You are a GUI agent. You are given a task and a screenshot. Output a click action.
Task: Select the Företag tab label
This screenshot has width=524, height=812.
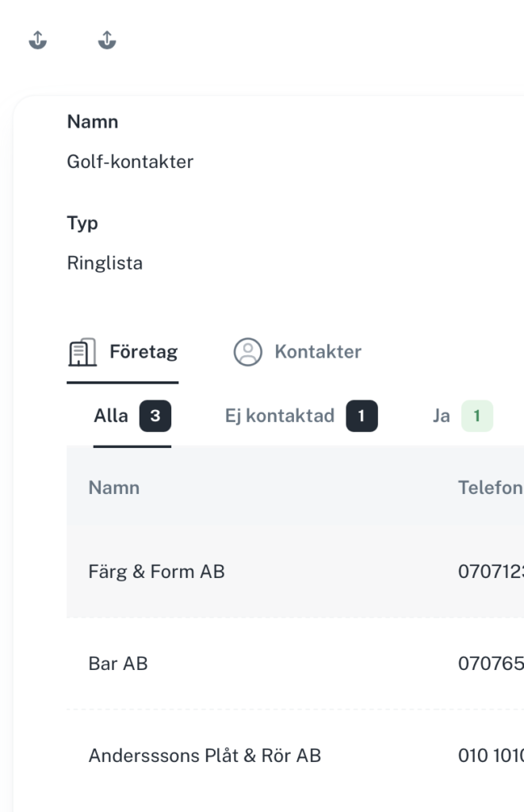143,352
